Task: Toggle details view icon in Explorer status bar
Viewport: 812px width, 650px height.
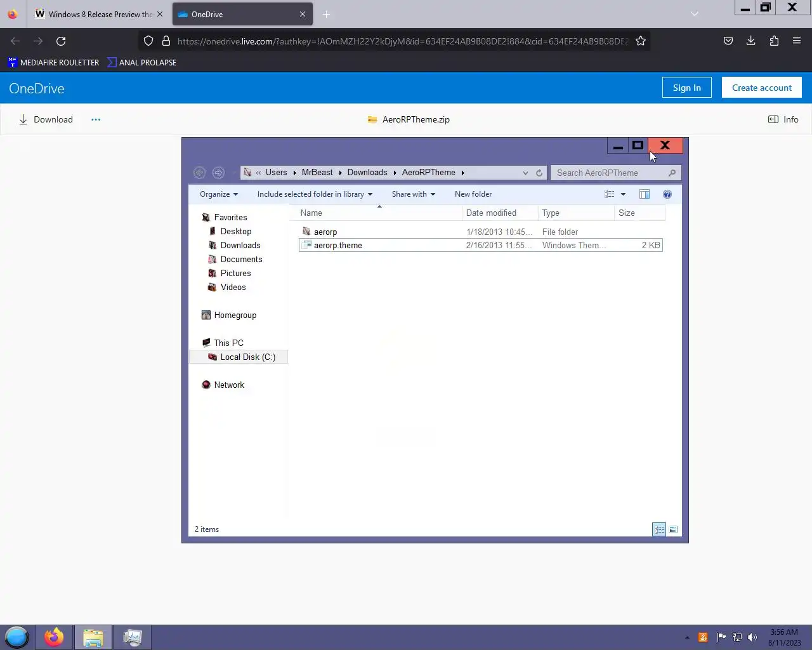Action: point(659,529)
